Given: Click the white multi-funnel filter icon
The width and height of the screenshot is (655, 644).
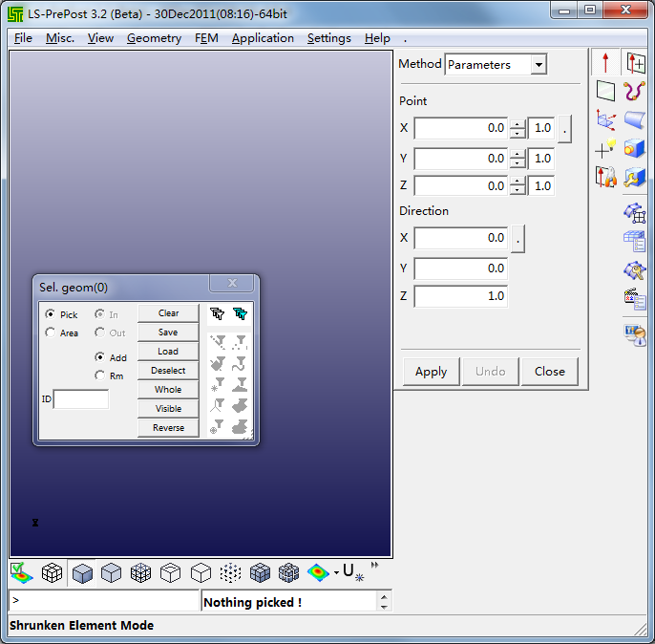Looking at the screenshot, I should (x=218, y=313).
